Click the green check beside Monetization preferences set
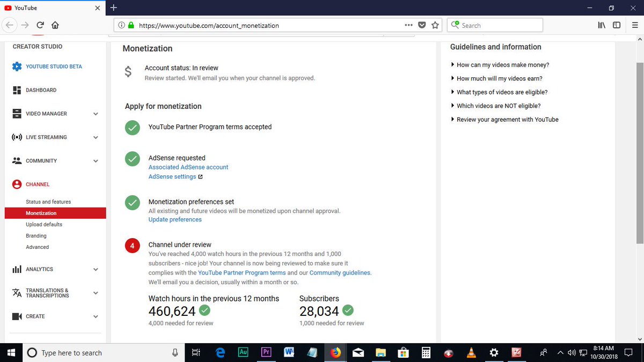Image resolution: width=644 pixels, height=362 pixels. pyautogui.click(x=132, y=203)
